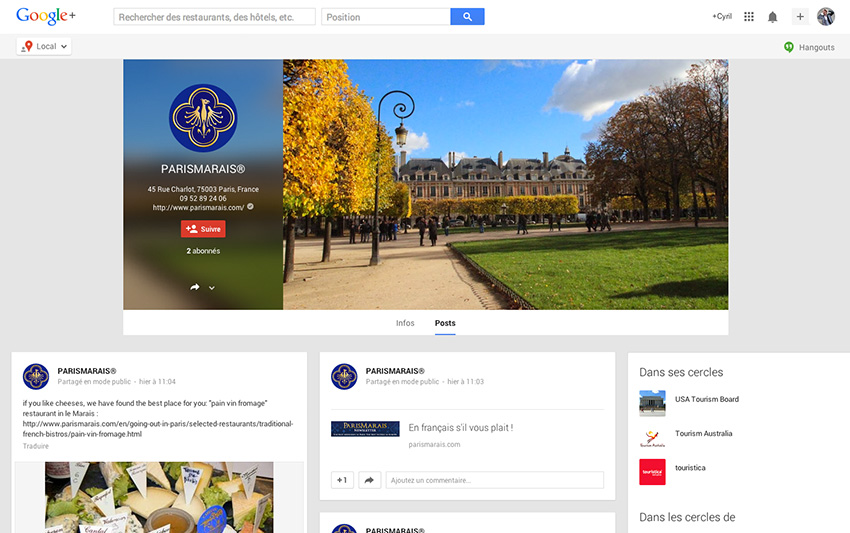Open the Google apps grid

pos(749,17)
